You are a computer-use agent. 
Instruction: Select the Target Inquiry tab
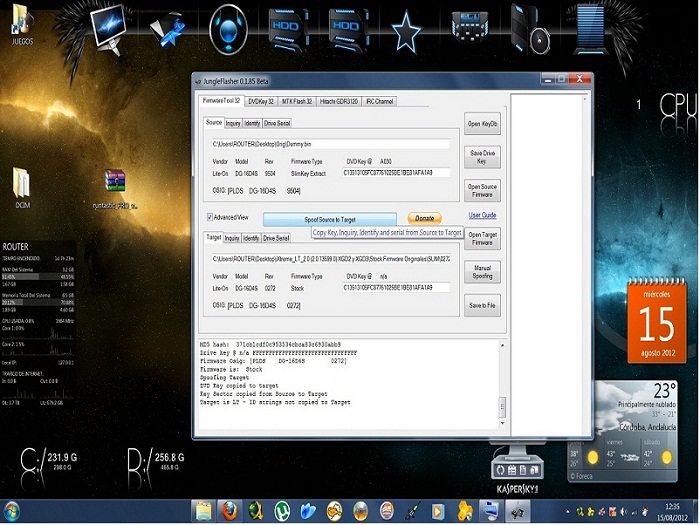tap(232, 238)
